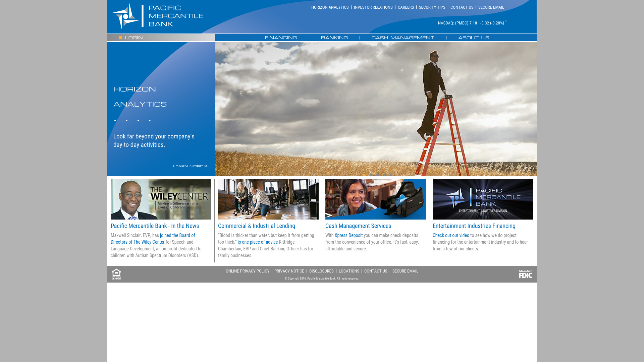Open the Financing menu
The image size is (644, 362).
pos(281,38)
